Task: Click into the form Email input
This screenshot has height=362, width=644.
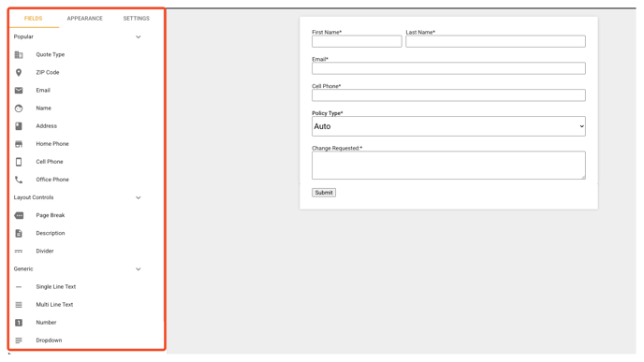Action: pyautogui.click(x=448, y=68)
